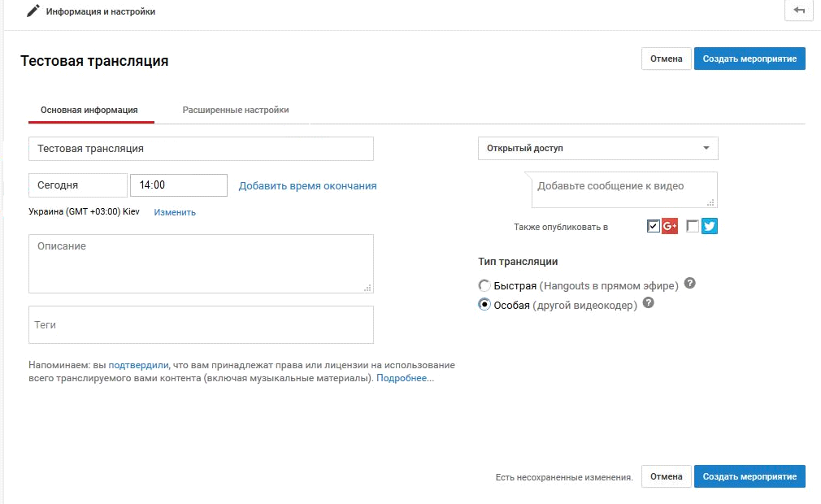Click the pencil icon beside Информация и настройки

coord(33,11)
